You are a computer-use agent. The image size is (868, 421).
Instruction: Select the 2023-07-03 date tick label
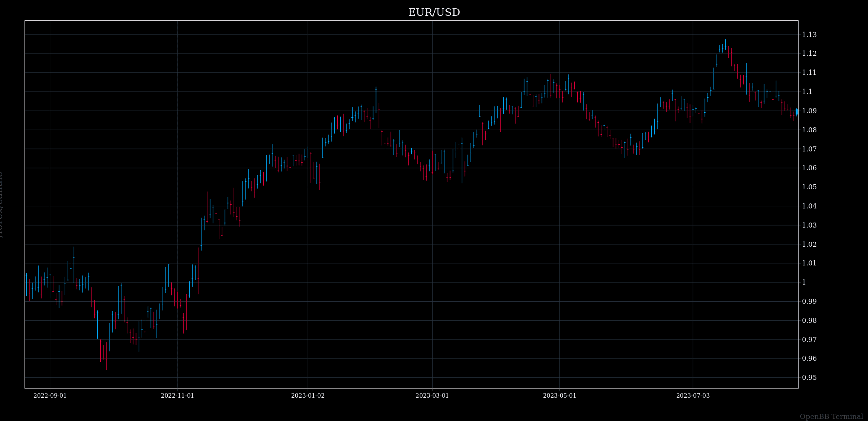coord(693,396)
